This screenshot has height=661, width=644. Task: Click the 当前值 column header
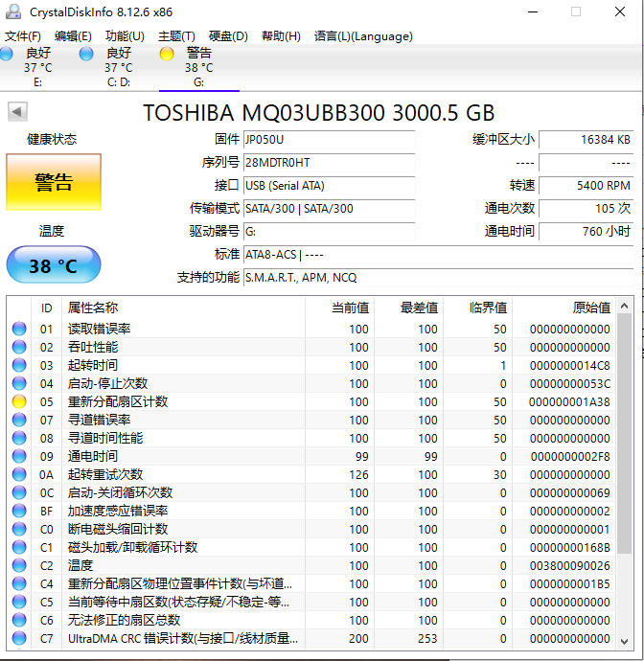(x=340, y=308)
